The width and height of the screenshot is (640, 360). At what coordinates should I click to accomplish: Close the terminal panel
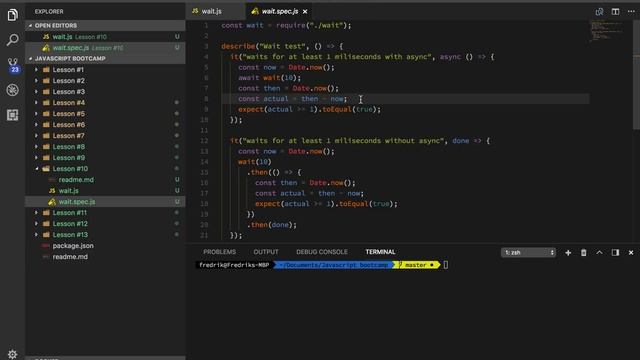pyautogui.click(x=631, y=253)
